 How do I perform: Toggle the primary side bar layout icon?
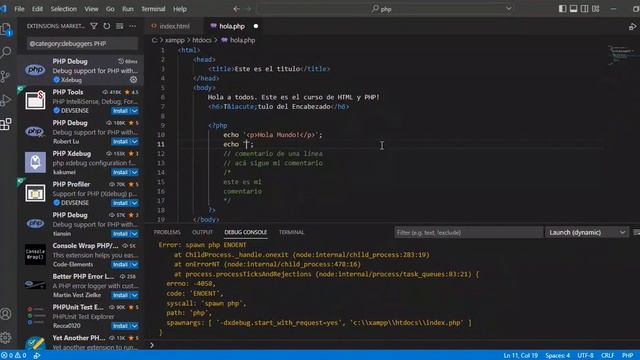pyautogui.click(x=562, y=9)
